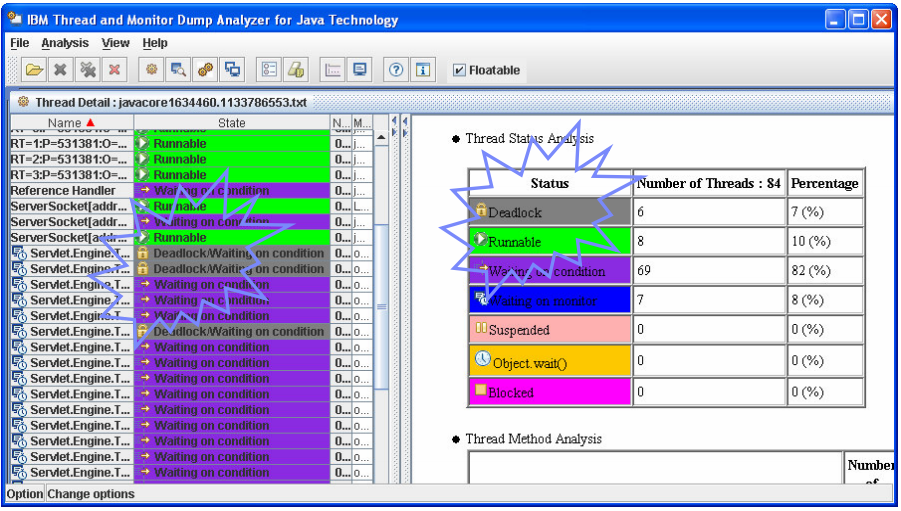The height and width of the screenshot is (511, 901).
Task: Click the Suspended status cell
Action: [x=550, y=329]
